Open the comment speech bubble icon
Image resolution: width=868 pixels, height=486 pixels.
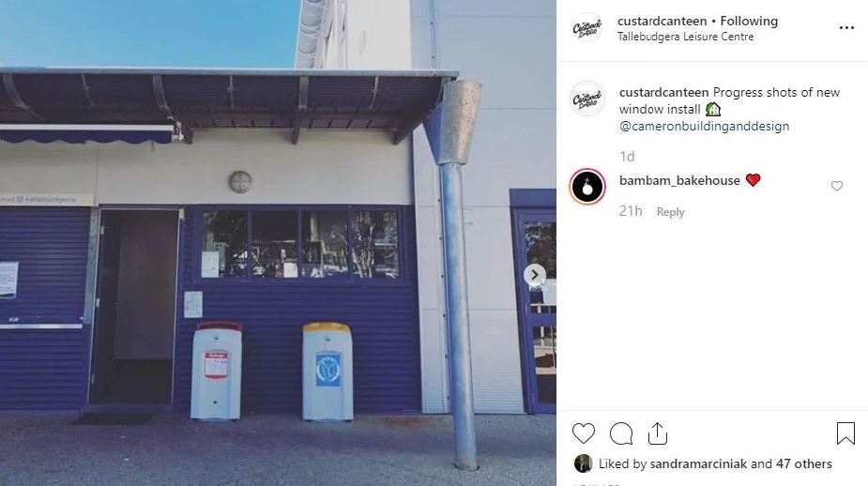point(620,433)
